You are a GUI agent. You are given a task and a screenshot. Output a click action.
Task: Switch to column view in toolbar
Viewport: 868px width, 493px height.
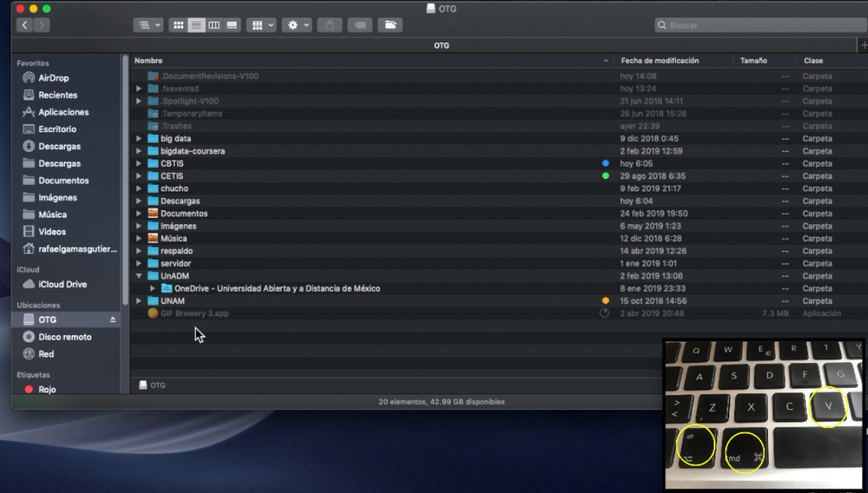click(214, 25)
